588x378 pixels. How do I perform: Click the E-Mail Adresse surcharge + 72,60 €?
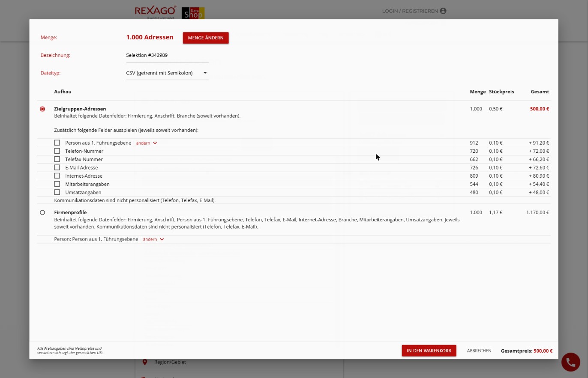tap(539, 168)
